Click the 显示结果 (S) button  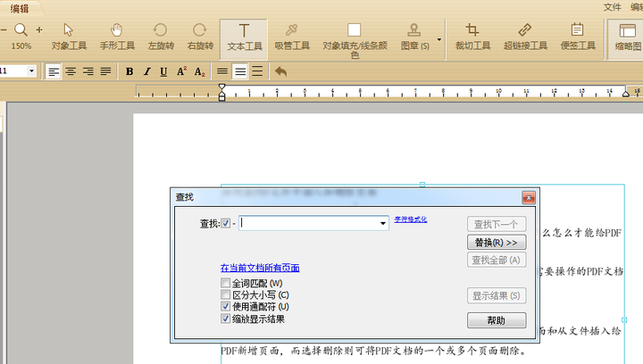click(497, 295)
